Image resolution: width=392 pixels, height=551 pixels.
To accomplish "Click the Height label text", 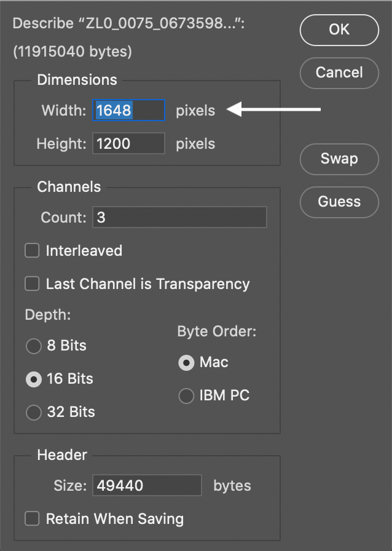I will (61, 144).
